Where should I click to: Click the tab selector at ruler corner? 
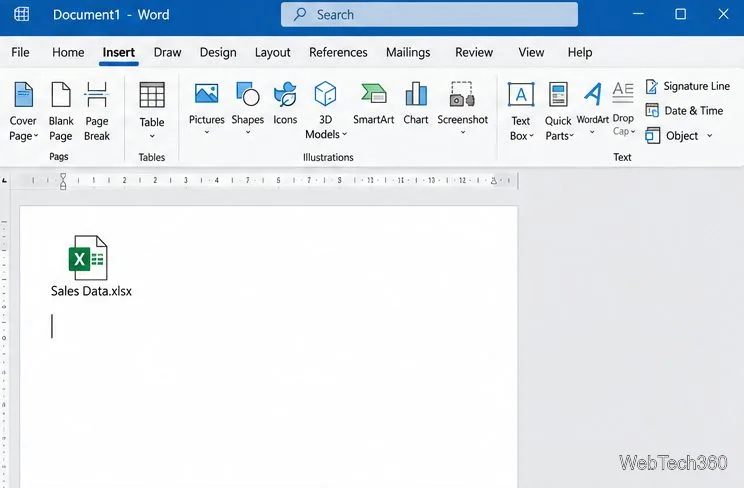point(4,181)
